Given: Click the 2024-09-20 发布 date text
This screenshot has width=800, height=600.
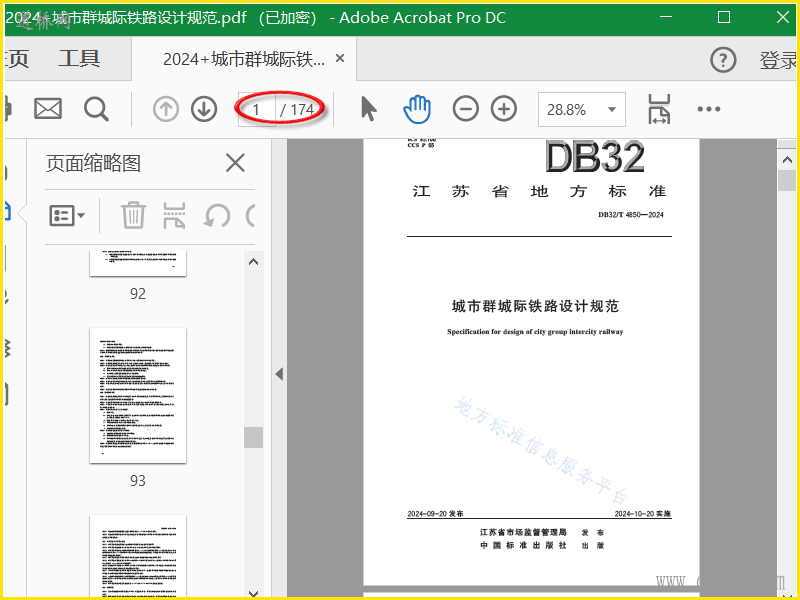Looking at the screenshot, I should click(x=435, y=514).
